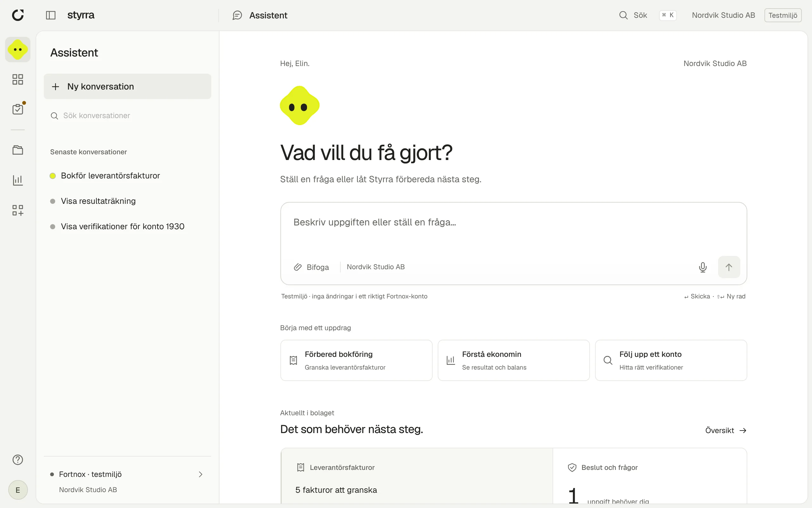Click the receipt icon by Leverantörsfakturor
The height and width of the screenshot is (508, 812).
click(x=301, y=467)
